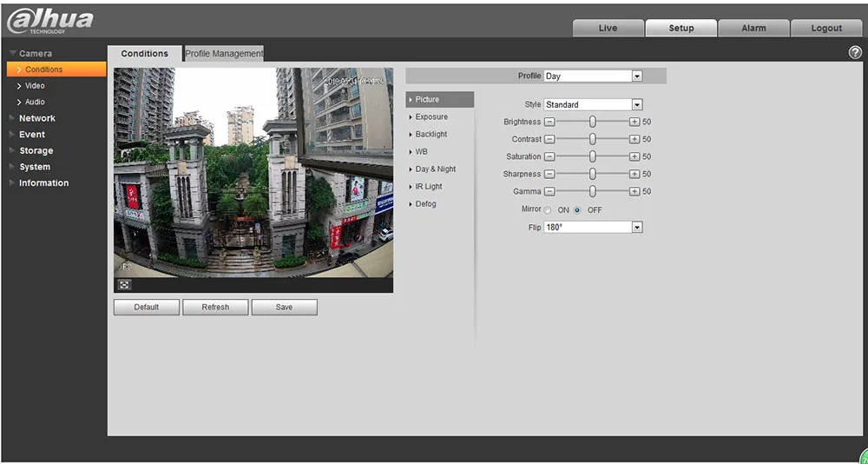868x464 pixels.
Task: Increase Sharpness with the plus button
Action: 635,174
